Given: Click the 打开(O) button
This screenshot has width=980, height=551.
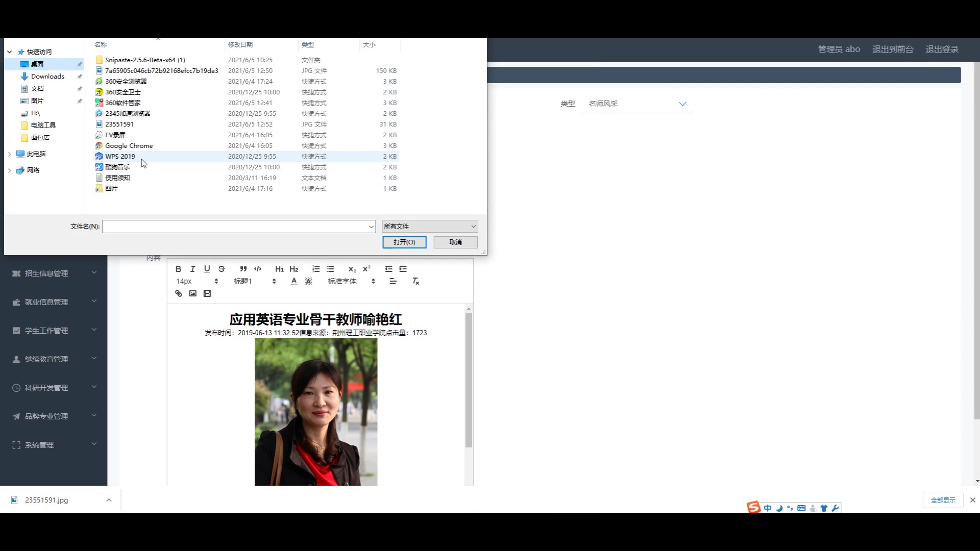Looking at the screenshot, I should (404, 242).
